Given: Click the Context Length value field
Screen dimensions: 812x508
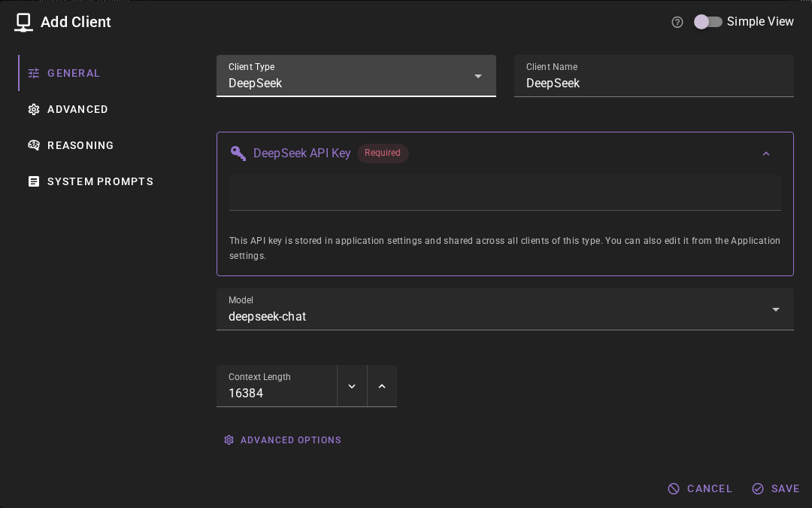Looking at the screenshot, I should point(277,386).
